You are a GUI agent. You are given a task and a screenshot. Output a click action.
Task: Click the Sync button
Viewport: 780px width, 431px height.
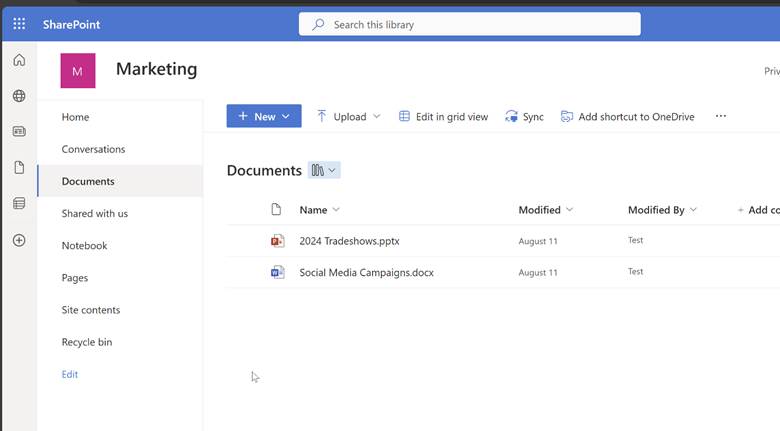525,116
